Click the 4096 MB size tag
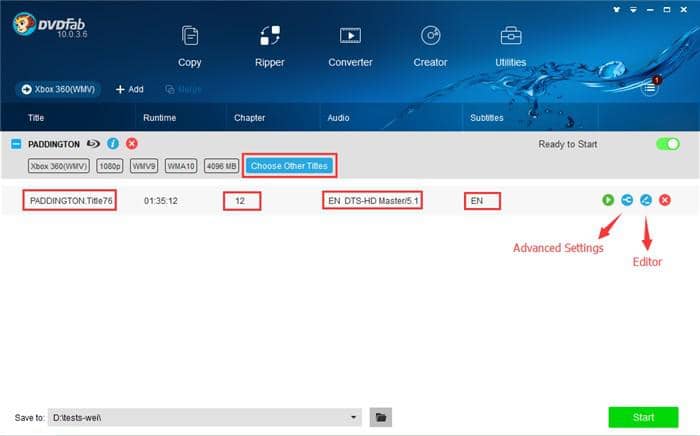 point(221,166)
